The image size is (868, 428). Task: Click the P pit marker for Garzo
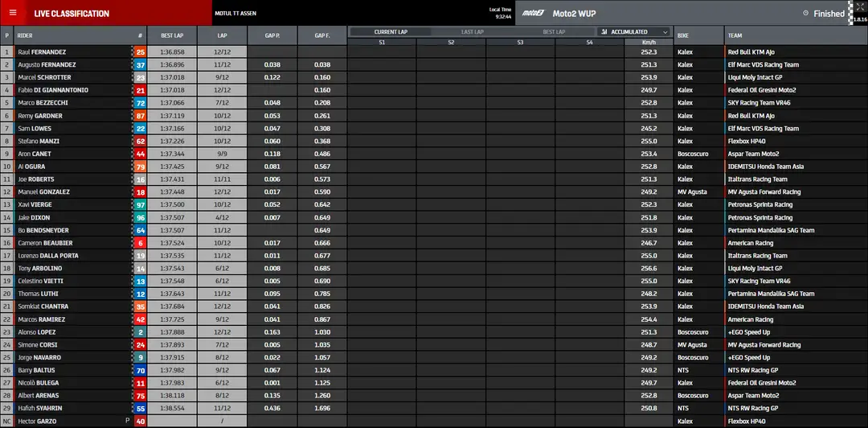(127, 422)
